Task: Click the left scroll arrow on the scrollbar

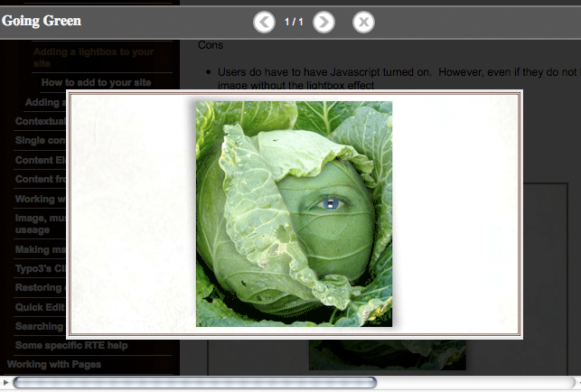Action: (6, 383)
